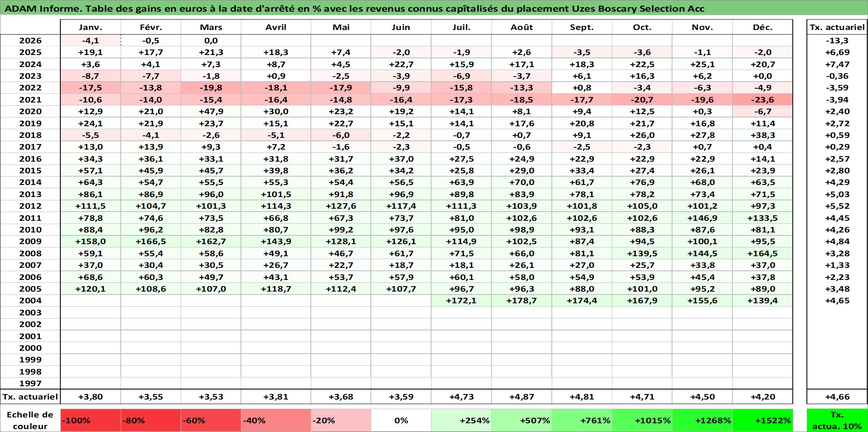Viewport: 868px width, 432px height.
Task: Select the -20% pink color swatch
Action: [341, 420]
